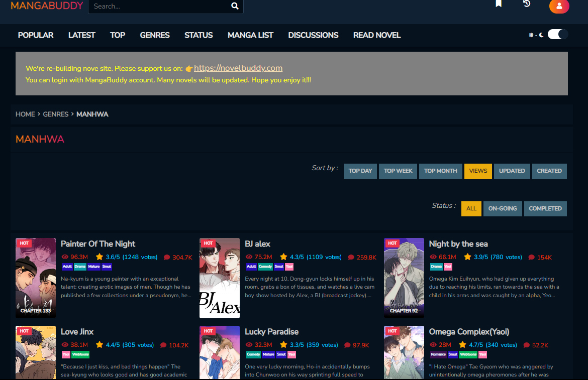The width and height of the screenshot is (588, 380).
Task: Click the star icon beside 3.3/5 rating
Action: (283, 345)
